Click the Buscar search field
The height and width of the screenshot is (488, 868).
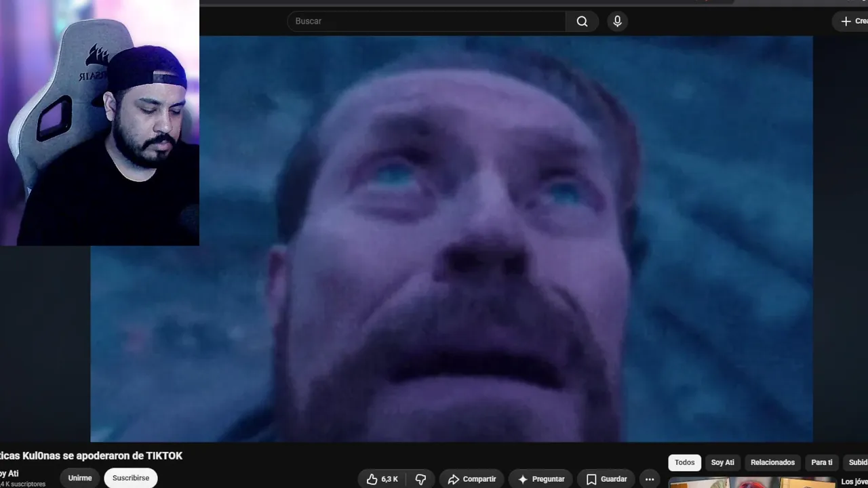click(427, 21)
